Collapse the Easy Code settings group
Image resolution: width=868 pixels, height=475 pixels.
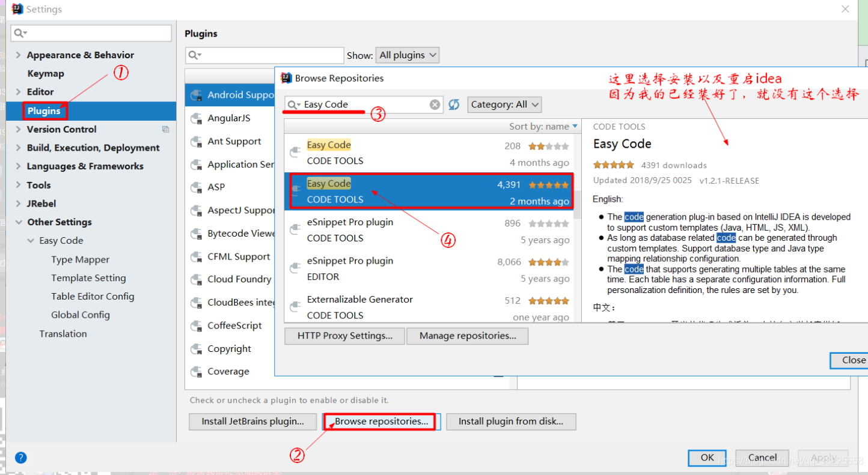click(31, 240)
